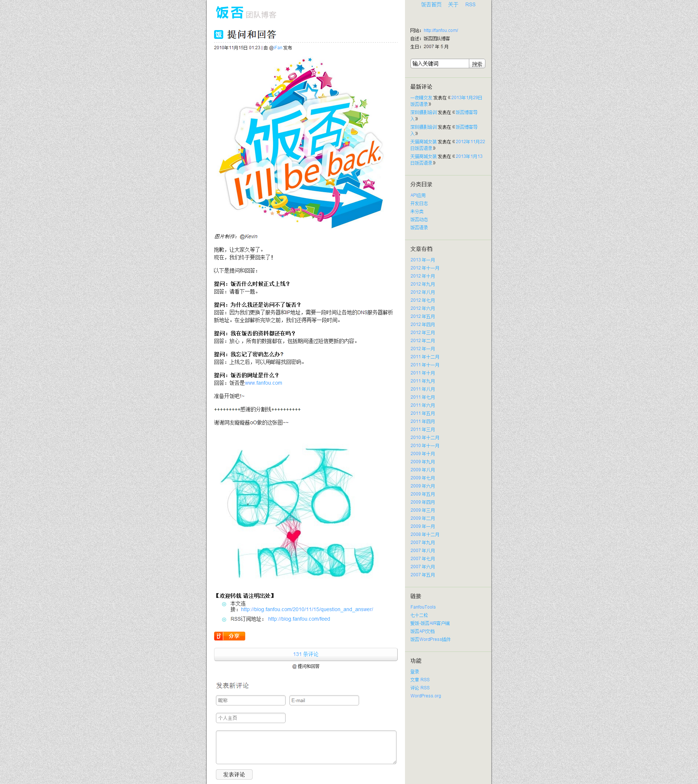Open the 2012 年十一月 archive
Image resolution: width=698 pixels, height=784 pixels.
[425, 268]
